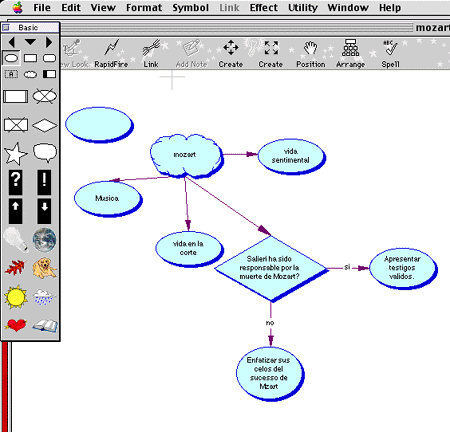Select the half-black rectangle symbol

(49, 74)
